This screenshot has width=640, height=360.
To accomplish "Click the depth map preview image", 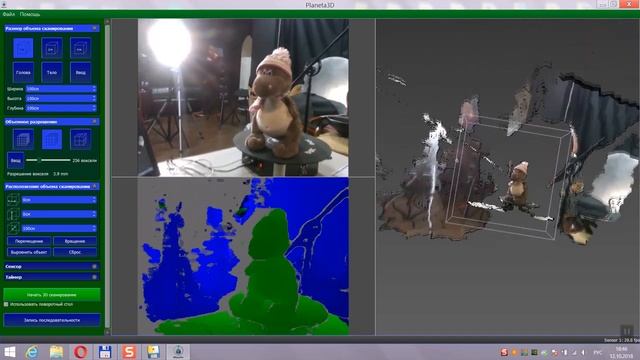I will click(243, 256).
